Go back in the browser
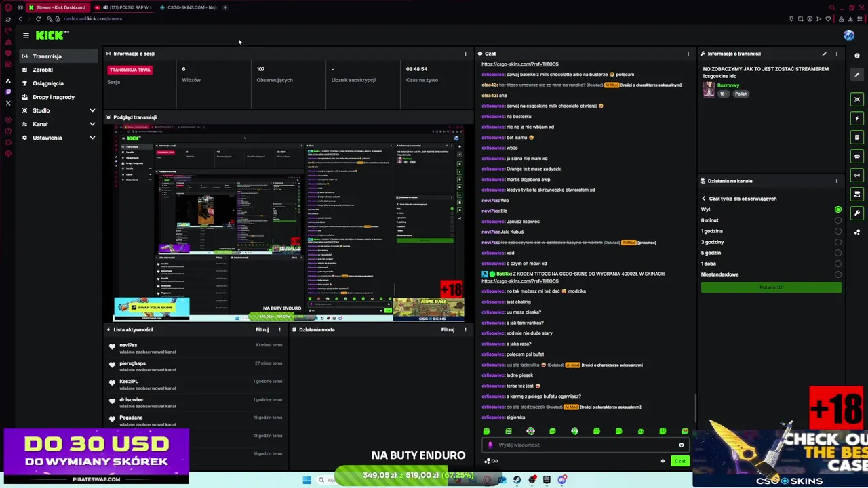Image resolution: width=868 pixels, height=488 pixels. click(20, 19)
